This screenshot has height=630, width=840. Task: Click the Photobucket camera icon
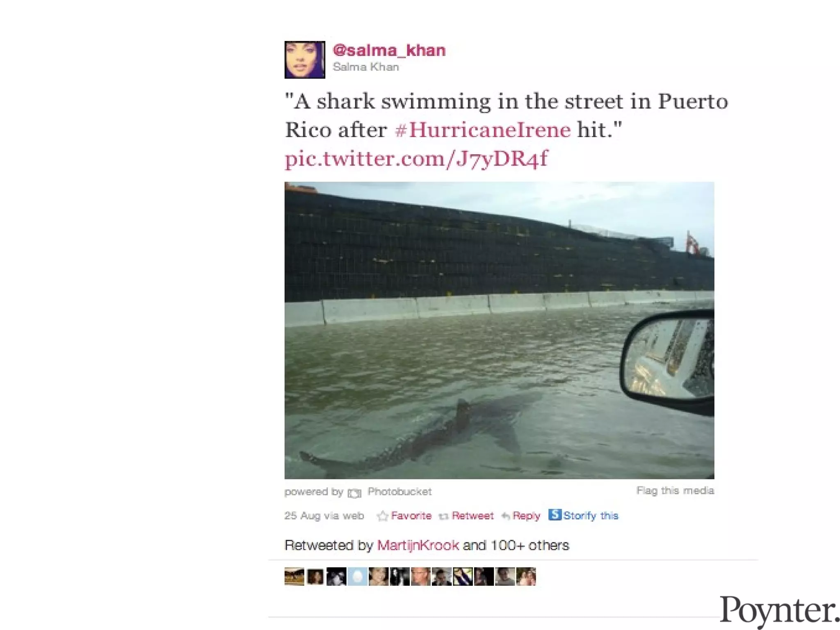354,493
